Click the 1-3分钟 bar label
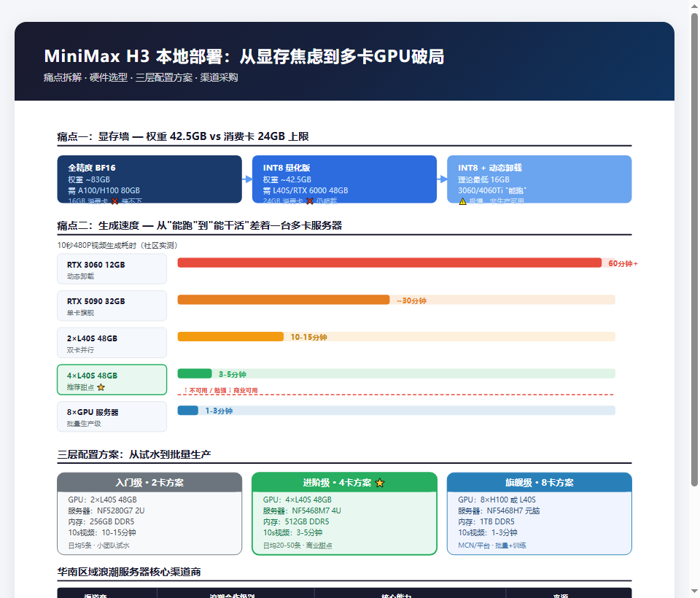The height and width of the screenshot is (598, 700). point(219,411)
